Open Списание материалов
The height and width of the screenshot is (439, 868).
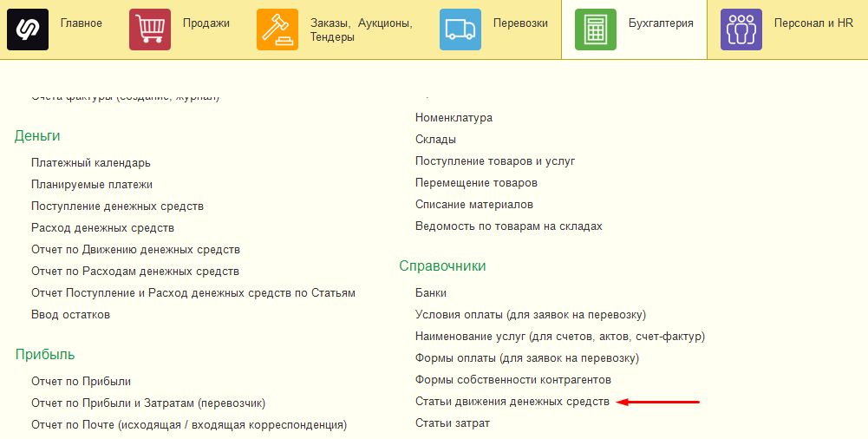coord(473,204)
